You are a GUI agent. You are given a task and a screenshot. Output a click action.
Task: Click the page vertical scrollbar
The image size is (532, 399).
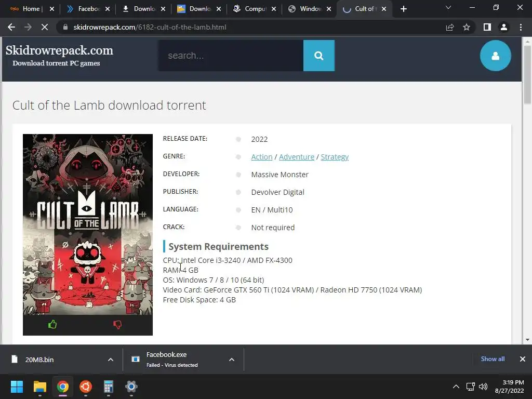click(x=527, y=75)
